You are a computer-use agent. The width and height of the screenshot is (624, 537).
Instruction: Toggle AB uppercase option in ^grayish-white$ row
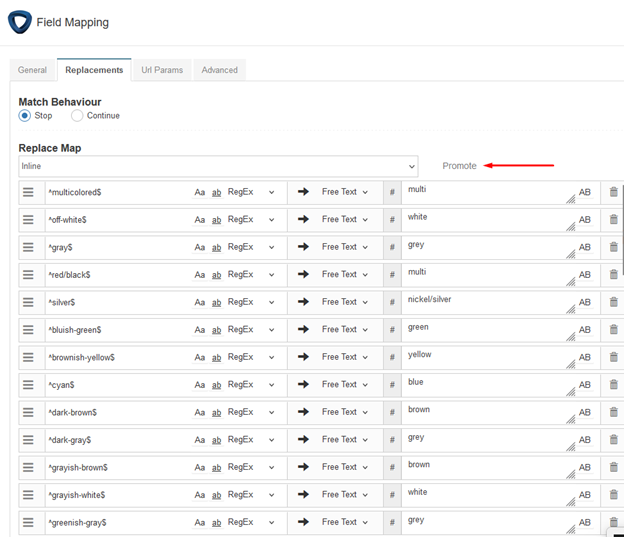click(585, 495)
